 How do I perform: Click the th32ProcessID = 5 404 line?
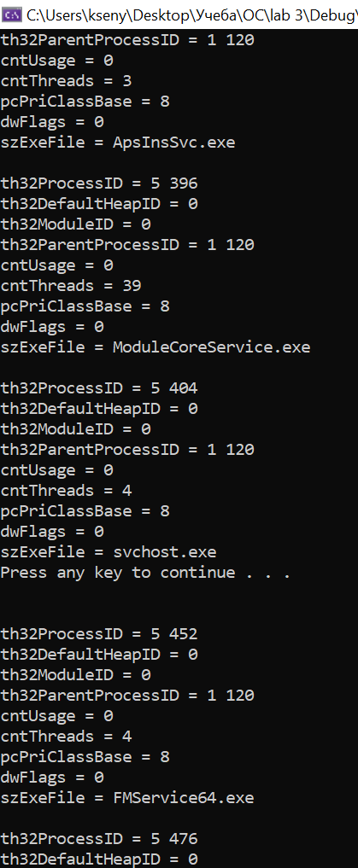tap(99, 388)
